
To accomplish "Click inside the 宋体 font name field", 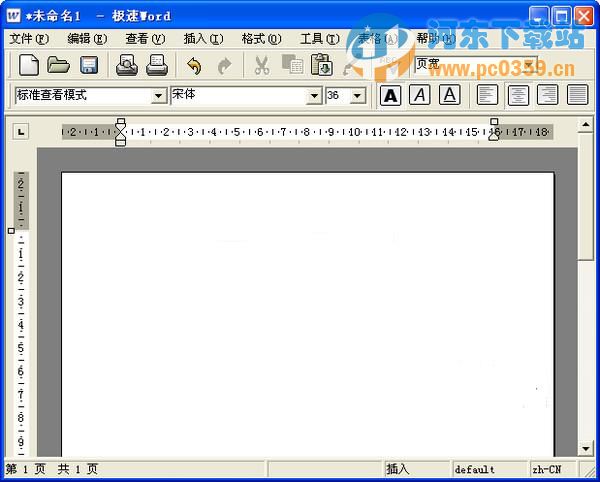I will tap(238, 95).
